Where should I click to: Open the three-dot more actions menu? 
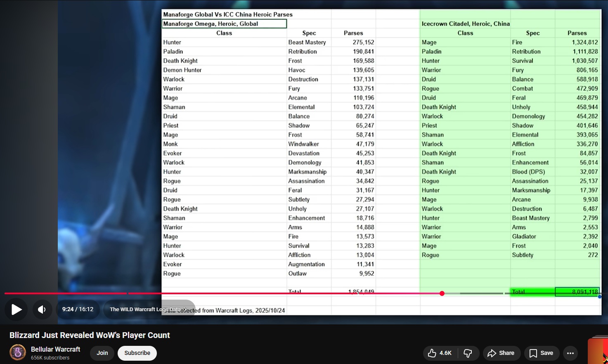570,353
